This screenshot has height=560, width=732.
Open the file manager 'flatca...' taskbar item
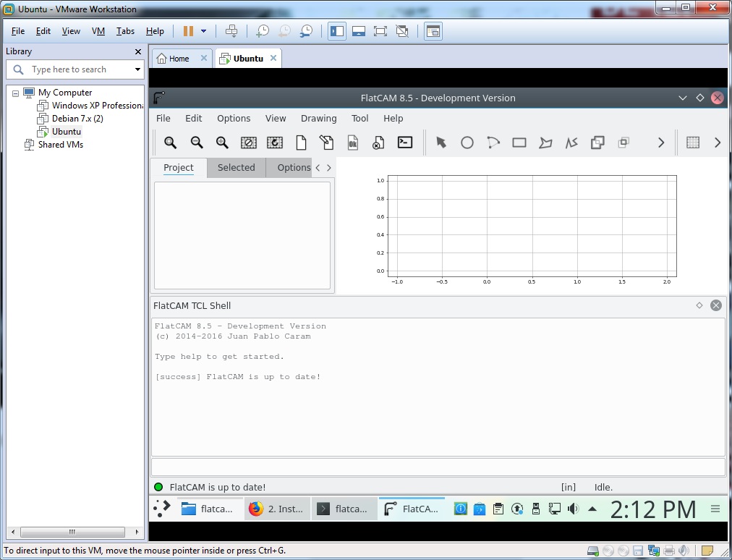coord(208,509)
